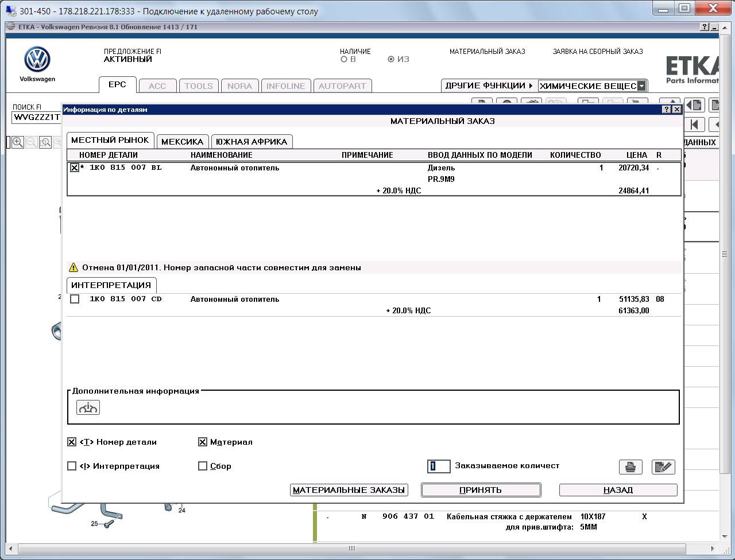Open the ХИМИЧЕСКИЕ ВЕЩЕС dropdown arrow
The height and width of the screenshot is (560, 735).
pyautogui.click(x=641, y=86)
